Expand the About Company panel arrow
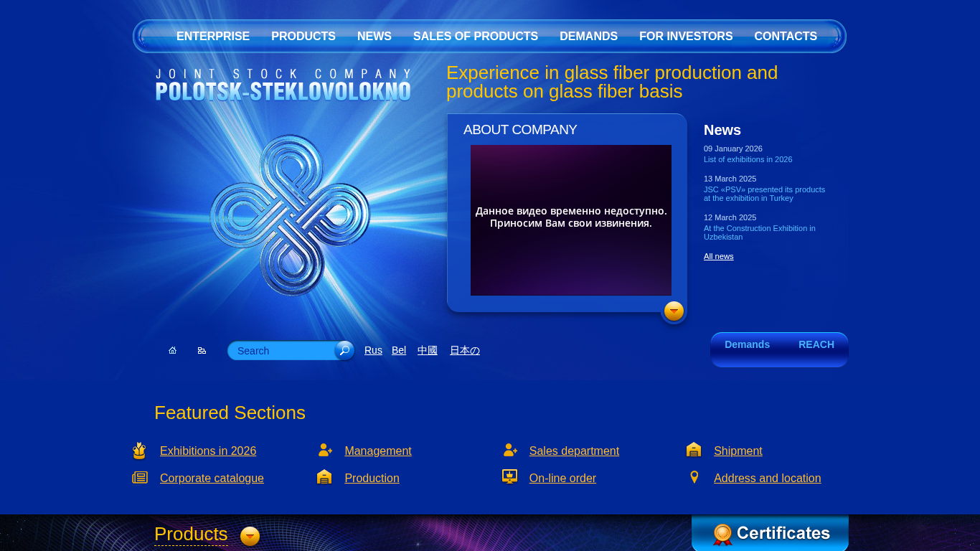980x551 pixels. [x=674, y=311]
